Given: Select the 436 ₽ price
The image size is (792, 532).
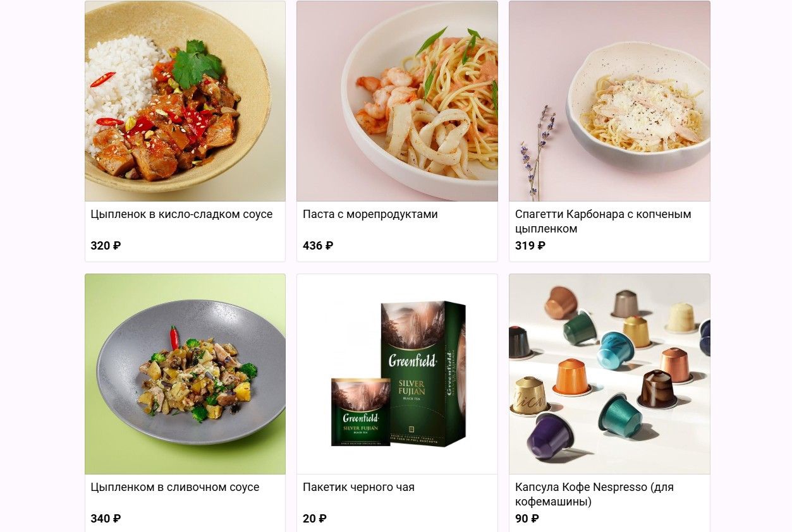Looking at the screenshot, I should point(318,246).
